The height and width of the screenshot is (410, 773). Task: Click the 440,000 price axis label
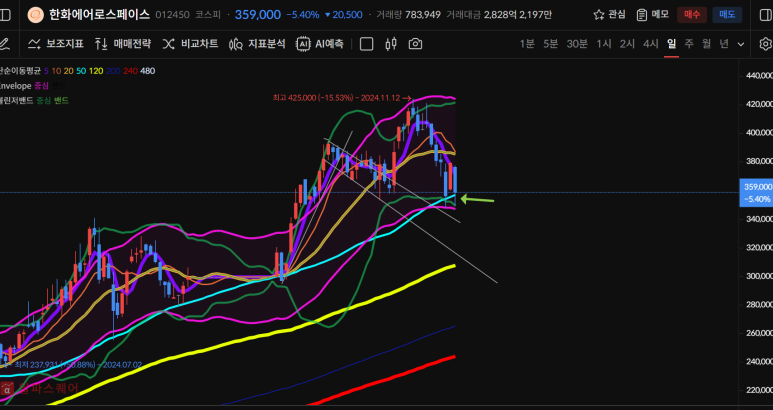tap(760, 76)
